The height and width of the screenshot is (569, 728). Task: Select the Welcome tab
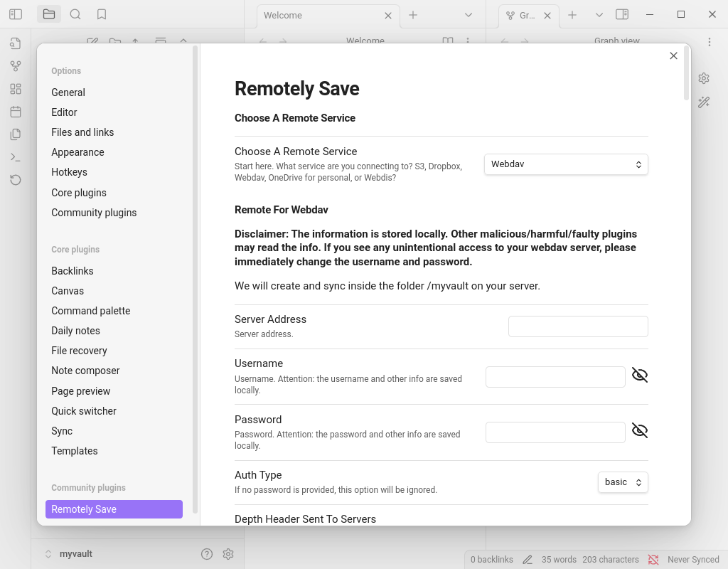click(320, 15)
